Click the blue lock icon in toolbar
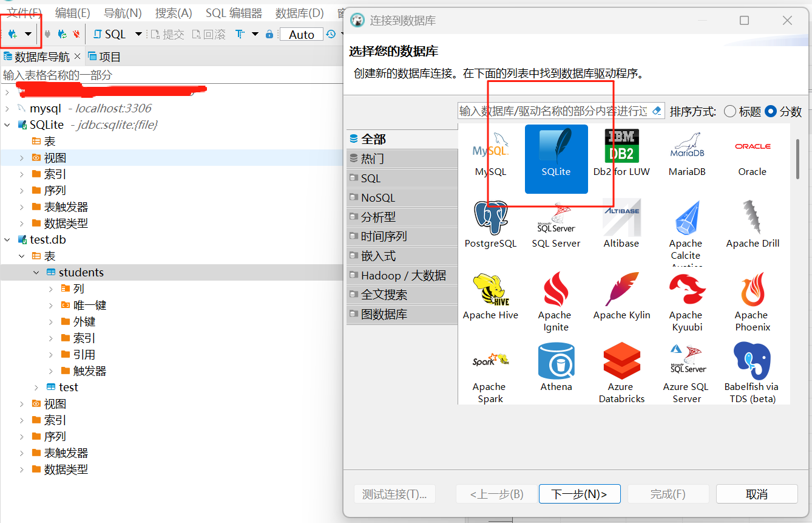812x523 pixels. pos(269,35)
